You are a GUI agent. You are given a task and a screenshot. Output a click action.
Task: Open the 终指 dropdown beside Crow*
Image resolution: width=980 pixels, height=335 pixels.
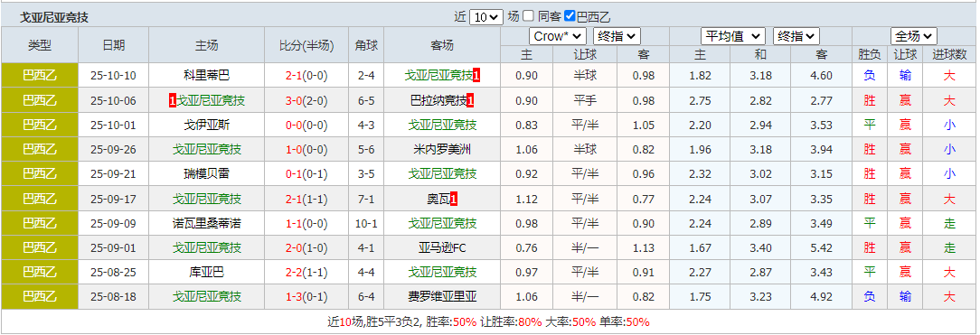click(617, 36)
